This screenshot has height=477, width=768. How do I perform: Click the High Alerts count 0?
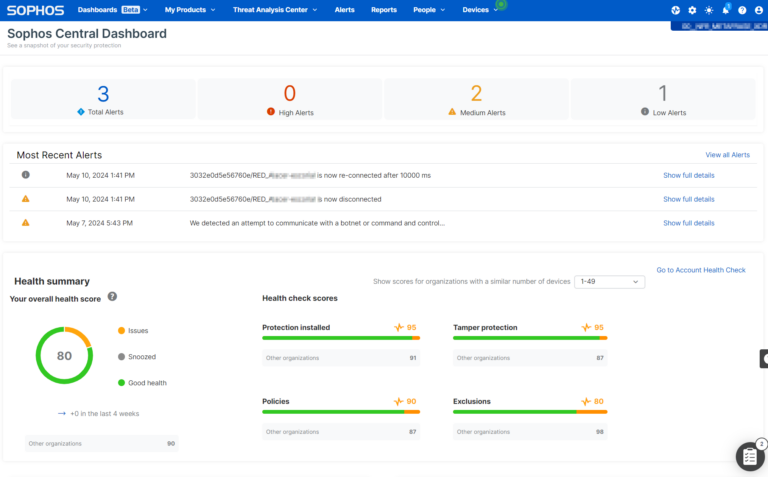pyautogui.click(x=289, y=93)
